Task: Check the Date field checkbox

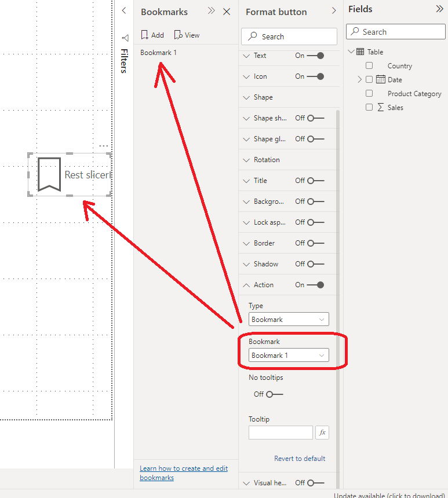Action: pos(369,79)
